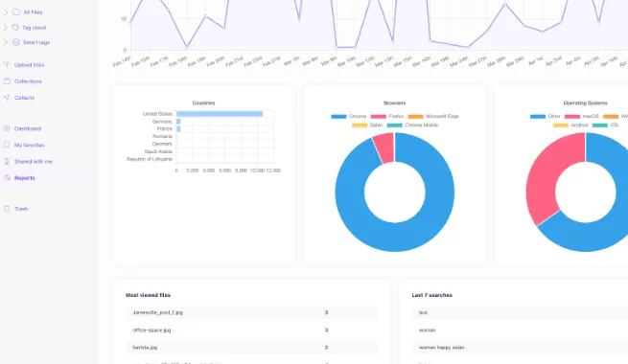628x364 pixels.
Task: Toggle Chrome Mobile legend swatch
Action: [x=394, y=125]
